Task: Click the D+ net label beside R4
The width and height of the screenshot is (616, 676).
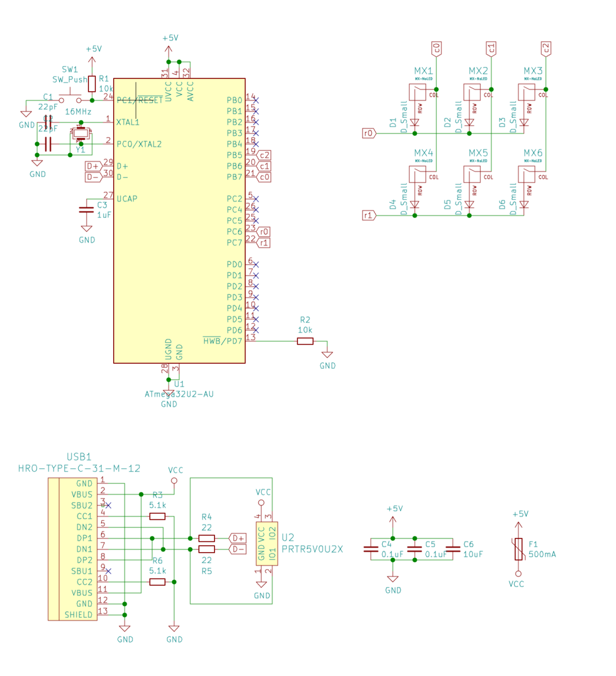Action: (x=238, y=538)
